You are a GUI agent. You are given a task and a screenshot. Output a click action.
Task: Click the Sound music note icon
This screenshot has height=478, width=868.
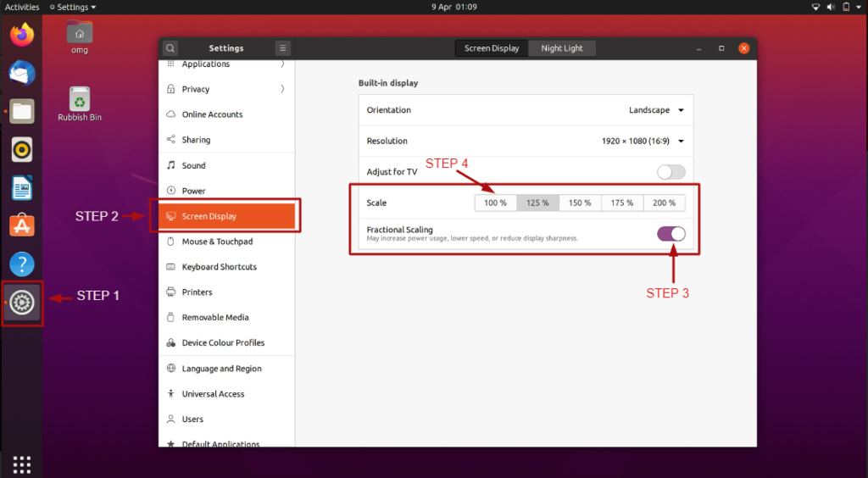point(171,165)
